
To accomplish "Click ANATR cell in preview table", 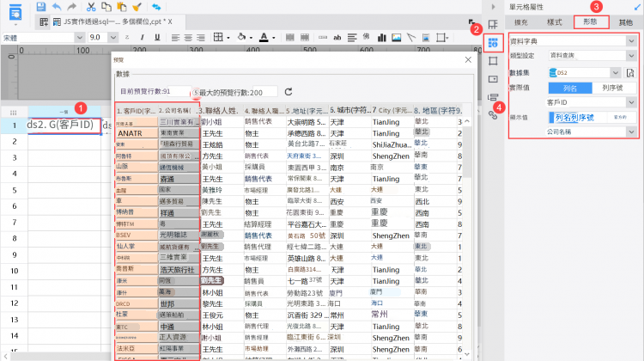I will coord(137,133).
